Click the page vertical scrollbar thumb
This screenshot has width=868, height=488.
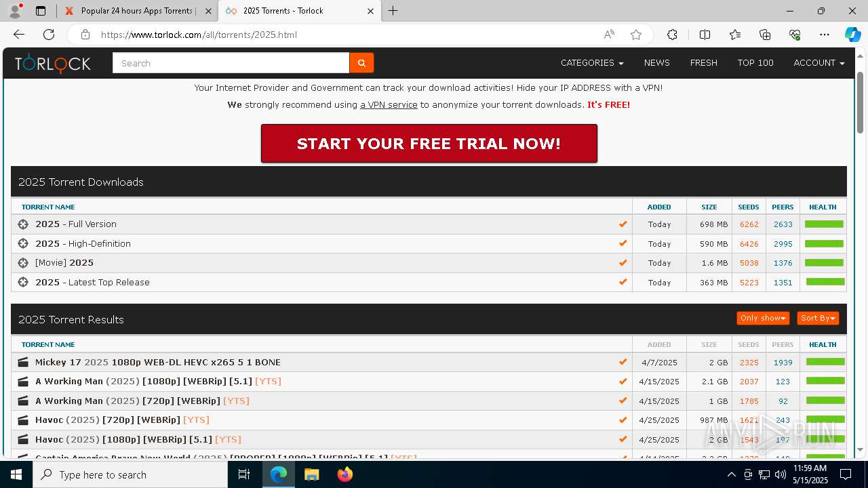pos(861,102)
